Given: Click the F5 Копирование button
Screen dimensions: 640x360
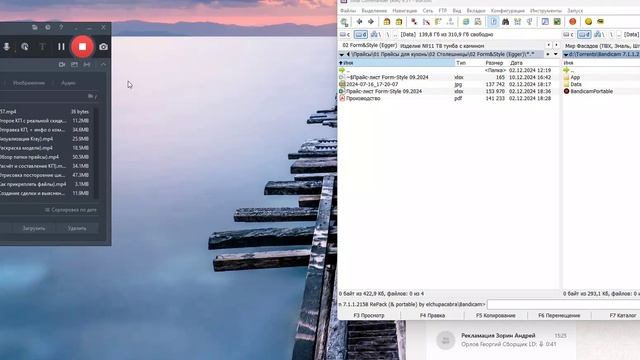Looking at the screenshot, I should coord(496,316).
